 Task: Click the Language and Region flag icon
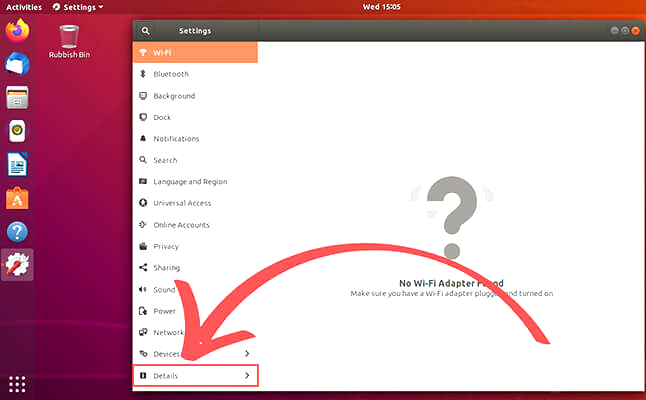point(143,181)
